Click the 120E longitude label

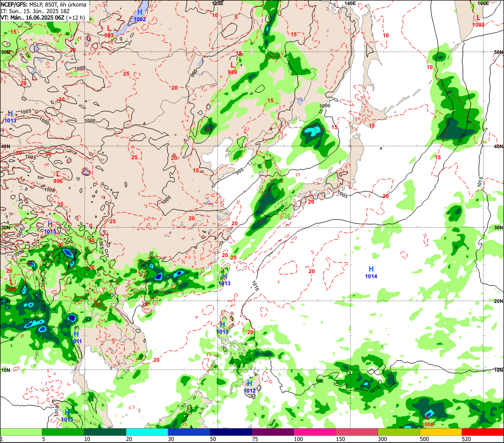click(218, 3)
